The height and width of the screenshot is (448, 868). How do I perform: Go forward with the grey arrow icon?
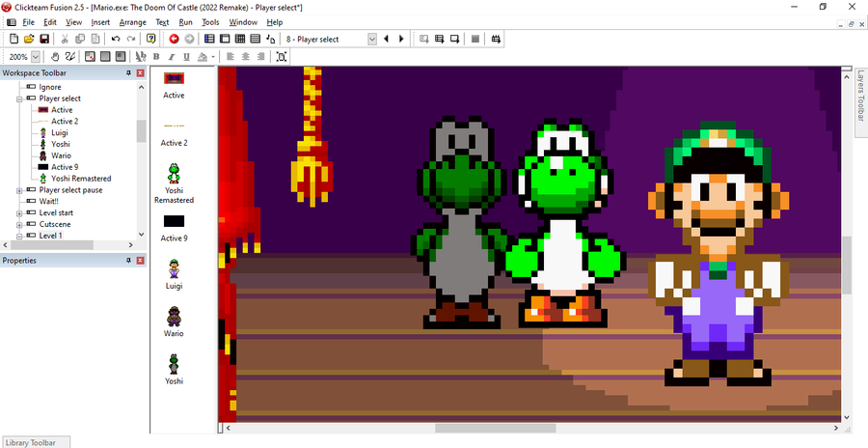coord(189,39)
